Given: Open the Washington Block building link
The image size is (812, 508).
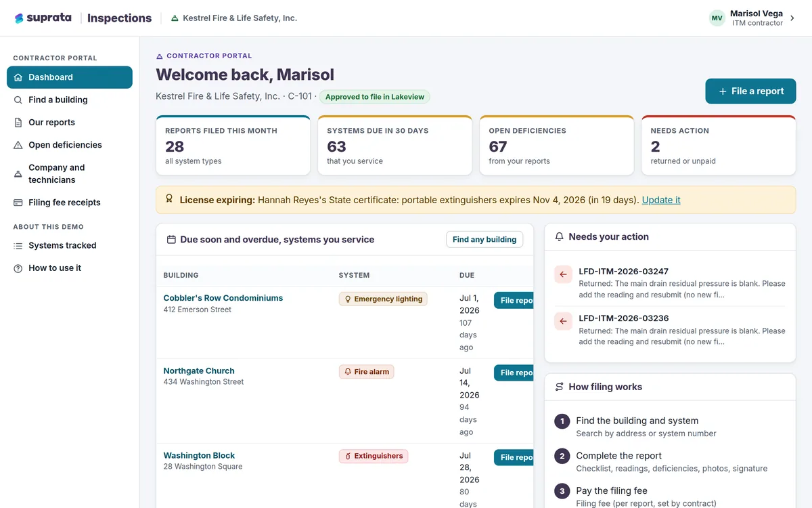Looking at the screenshot, I should pos(199,456).
